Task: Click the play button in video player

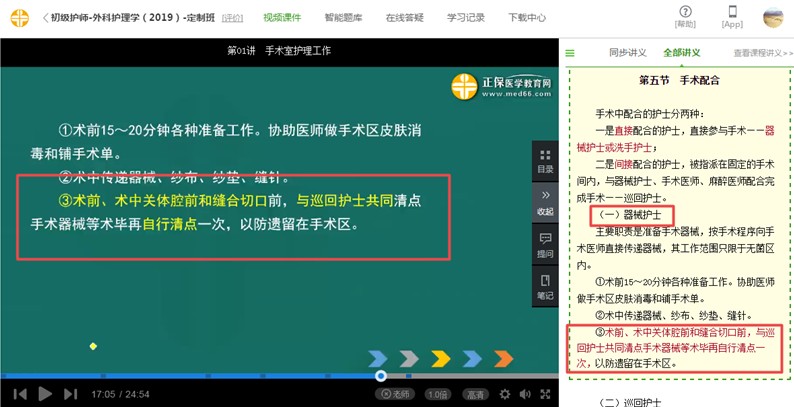Action: coord(44,394)
